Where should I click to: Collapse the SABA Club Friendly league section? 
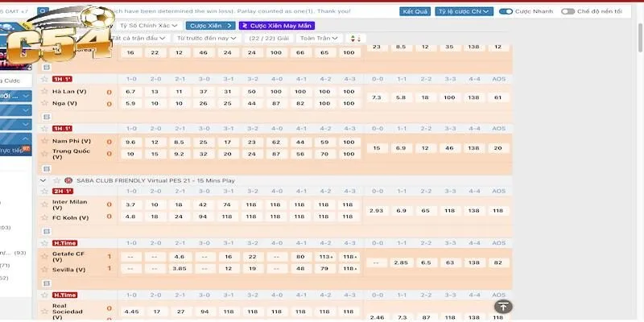coord(44,180)
